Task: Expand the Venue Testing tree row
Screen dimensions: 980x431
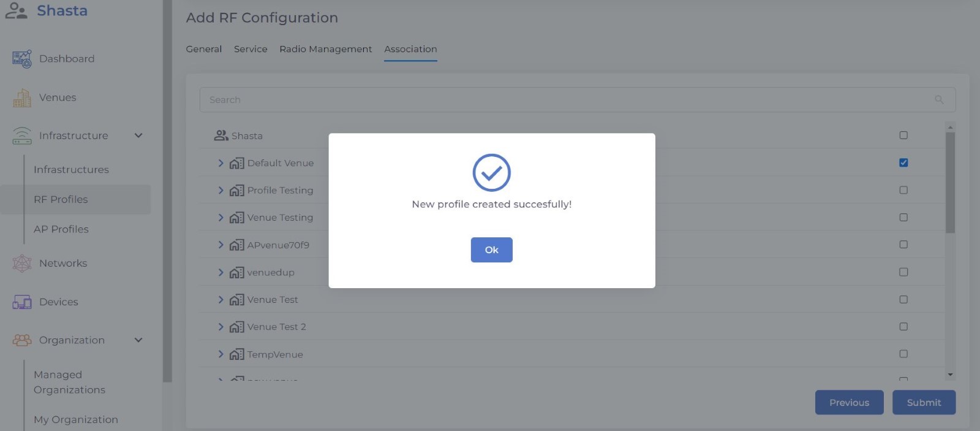Action: tap(221, 218)
